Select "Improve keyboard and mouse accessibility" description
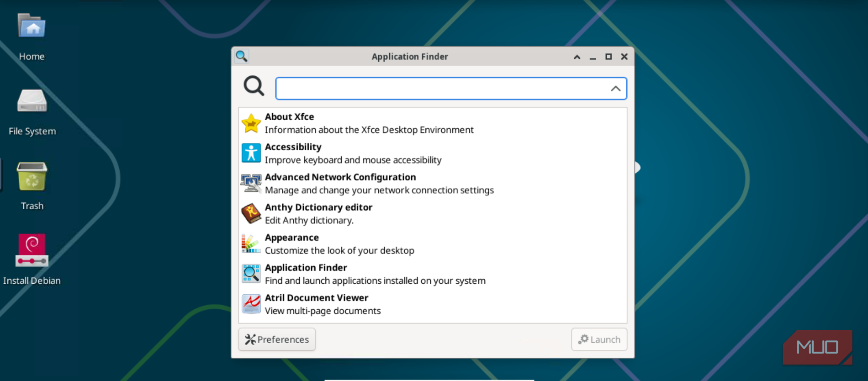 tap(353, 160)
